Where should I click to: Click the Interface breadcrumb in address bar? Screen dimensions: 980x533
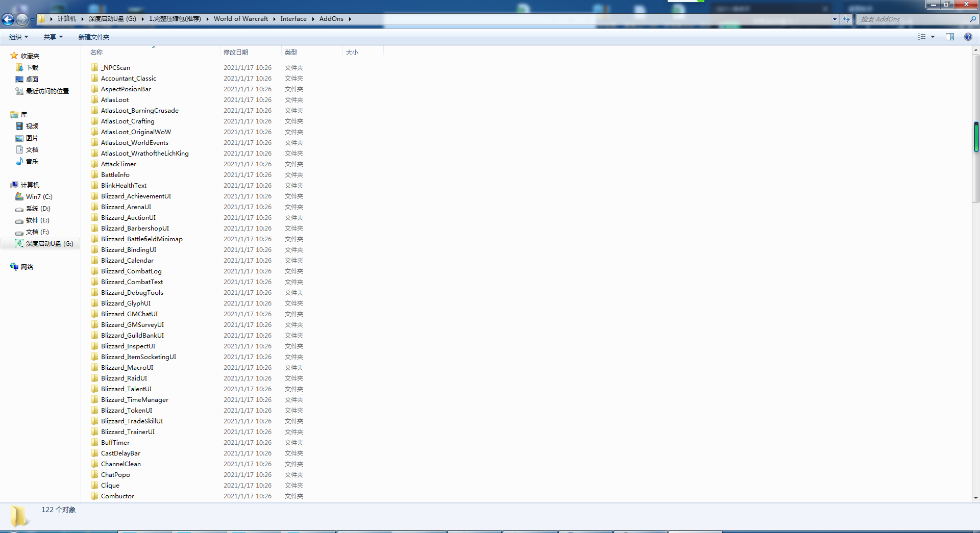click(x=293, y=19)
